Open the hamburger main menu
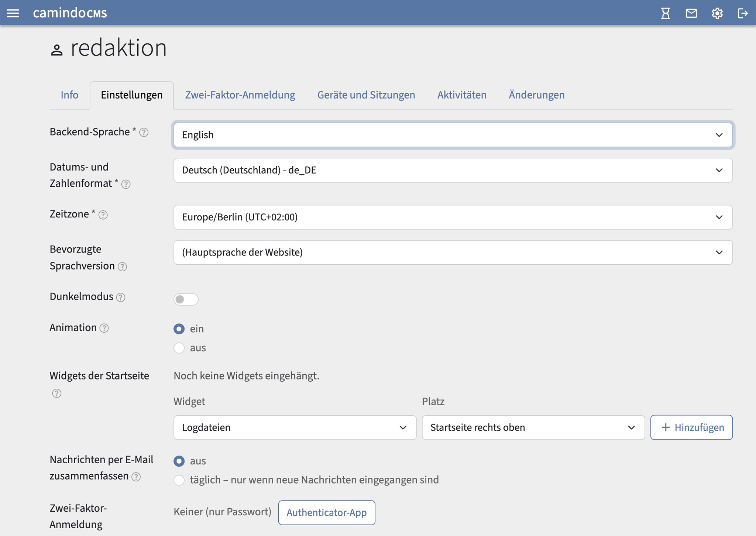This screenshot has width=756, height=536. [13, 13]
